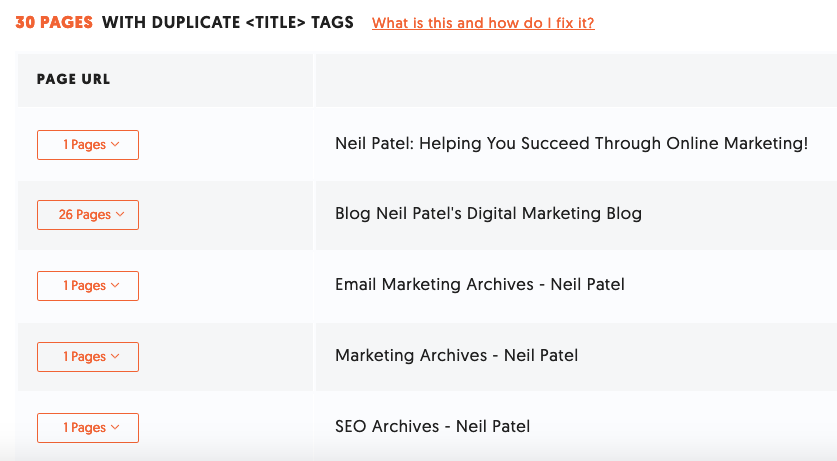The width and height of the screenshot is (837, 461).
Task: Click the chevron arrow in the Marketing Archives row button
Action: click(115, 356)
